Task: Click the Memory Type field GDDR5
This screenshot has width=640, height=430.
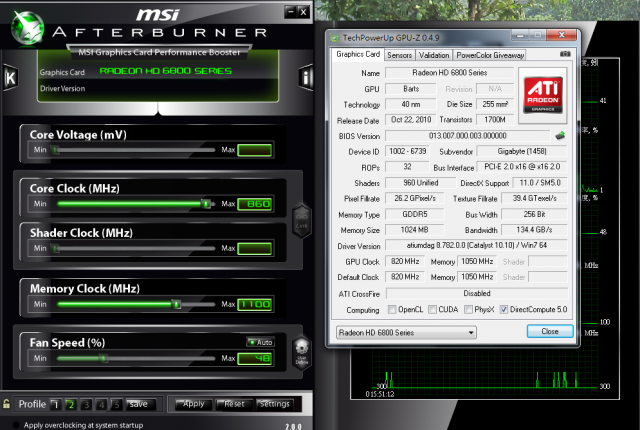Action: click(x=415, y=214)
